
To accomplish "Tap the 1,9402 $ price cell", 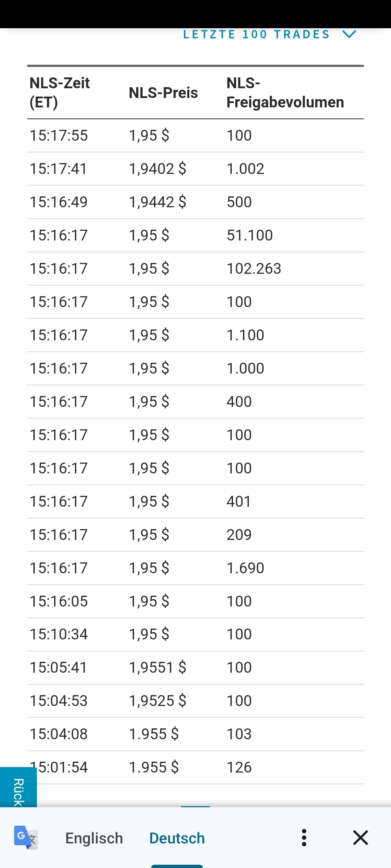I will click(157, 169).
